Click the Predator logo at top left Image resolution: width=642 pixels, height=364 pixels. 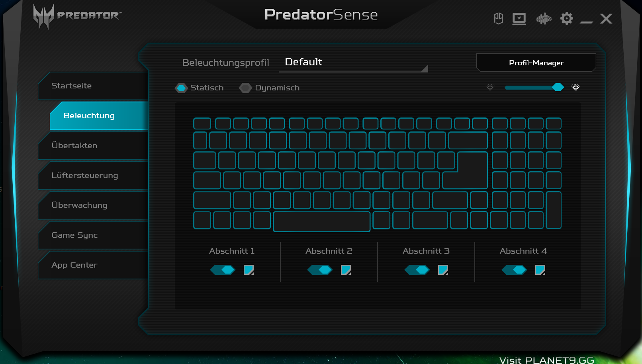point(77,16)
